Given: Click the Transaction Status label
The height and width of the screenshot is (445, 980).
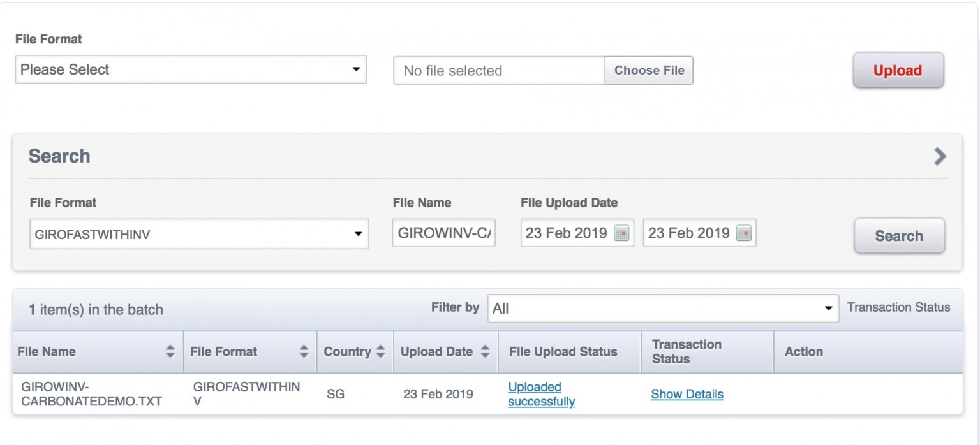Looking at the screenshot, I should (898, 307).
